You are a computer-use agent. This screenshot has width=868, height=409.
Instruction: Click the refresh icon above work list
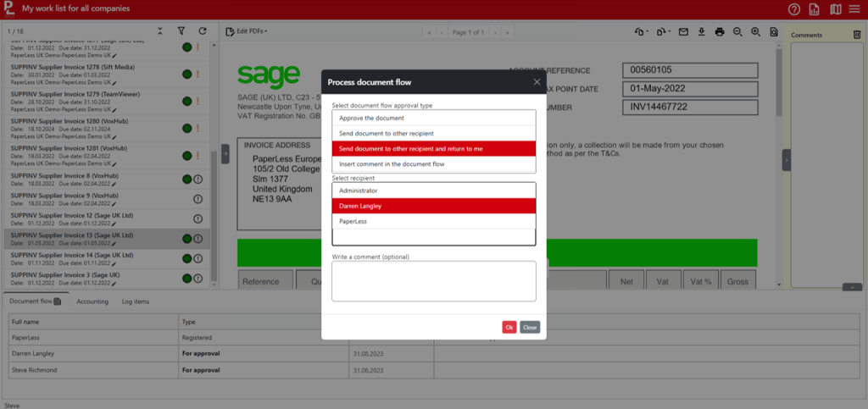point(202,31)
